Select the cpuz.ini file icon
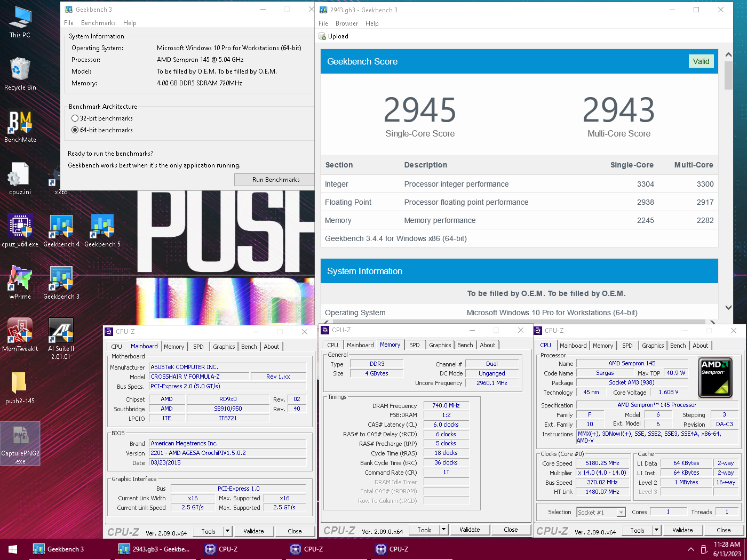The width and height of the screenshot is (747, 560). coord(20,179)
